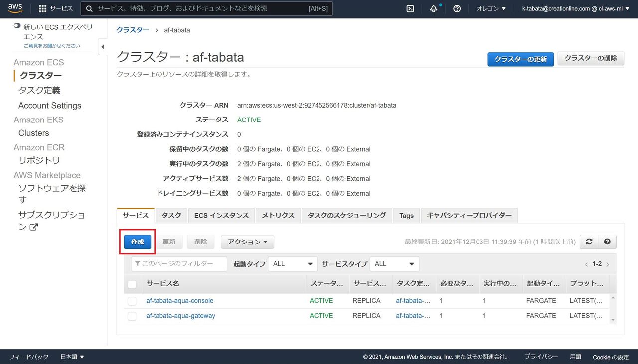Open task definition link for aqua-console row
This screenshot has height=364, width=638.
[x=413, y=301]
